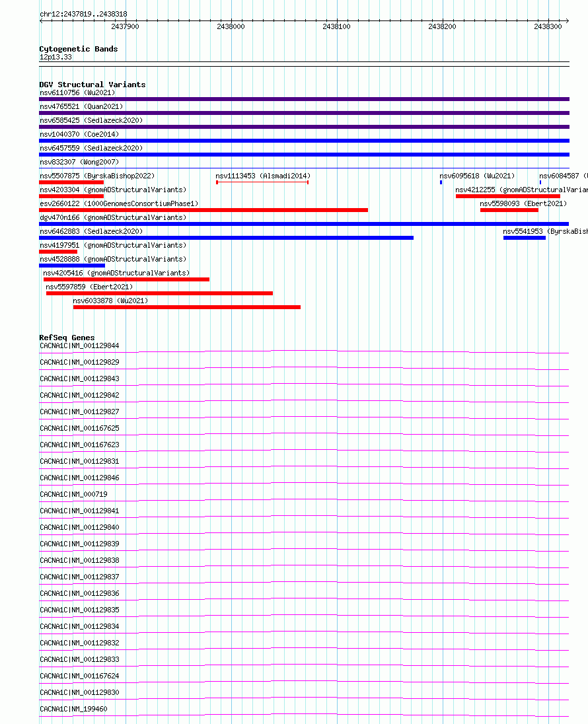The width and height of the screenshot is (588, 724).
Task: Click nsv4212255 gnomAD variant label
Action: [x=521, y=190]
